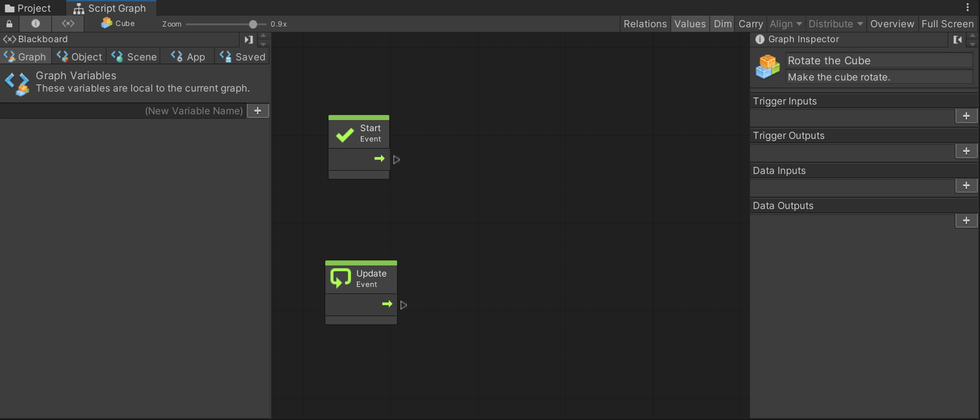Toggle the Dim option

tap(722, 23)
